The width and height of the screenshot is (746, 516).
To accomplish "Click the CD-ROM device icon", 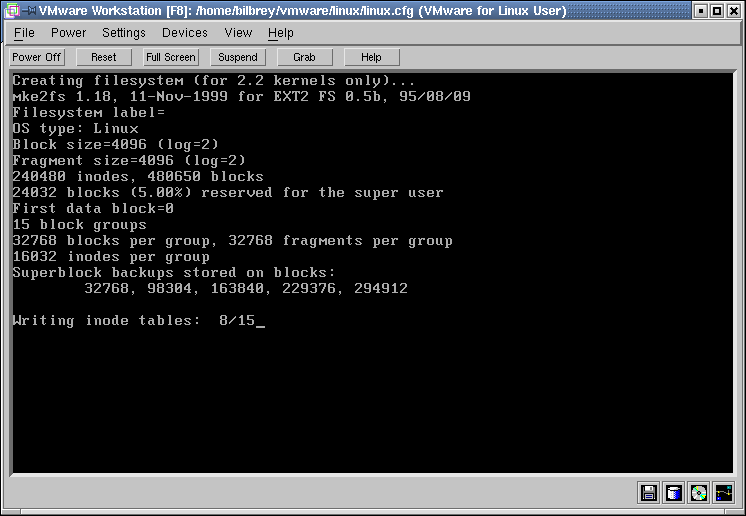I will coord(698,492).
